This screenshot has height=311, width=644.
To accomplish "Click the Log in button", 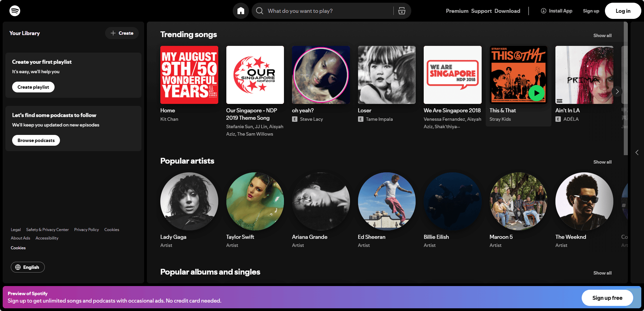I will (x=623, y=11).
